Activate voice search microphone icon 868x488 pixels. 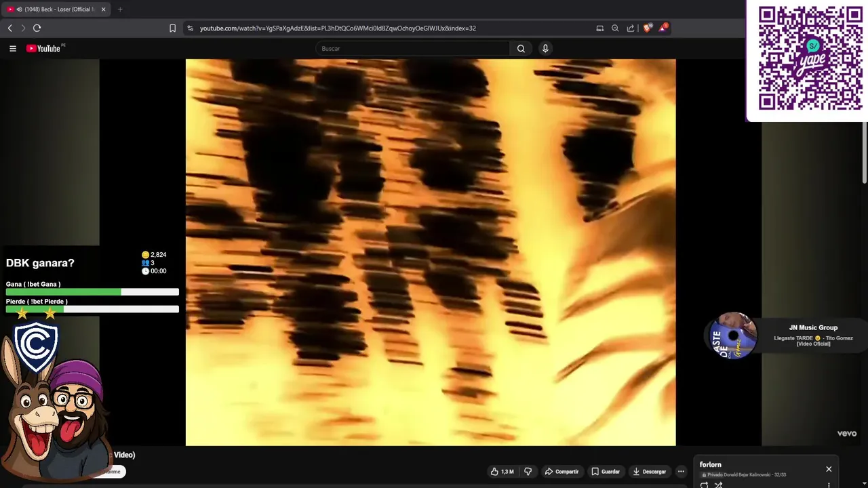545,48
